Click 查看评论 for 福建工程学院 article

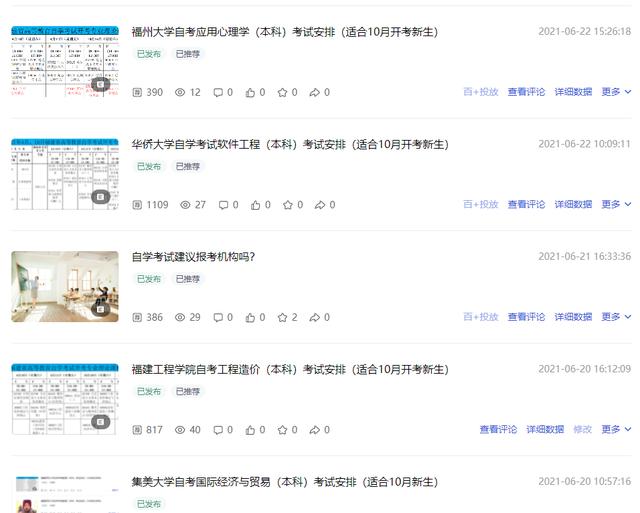[498, 429]
